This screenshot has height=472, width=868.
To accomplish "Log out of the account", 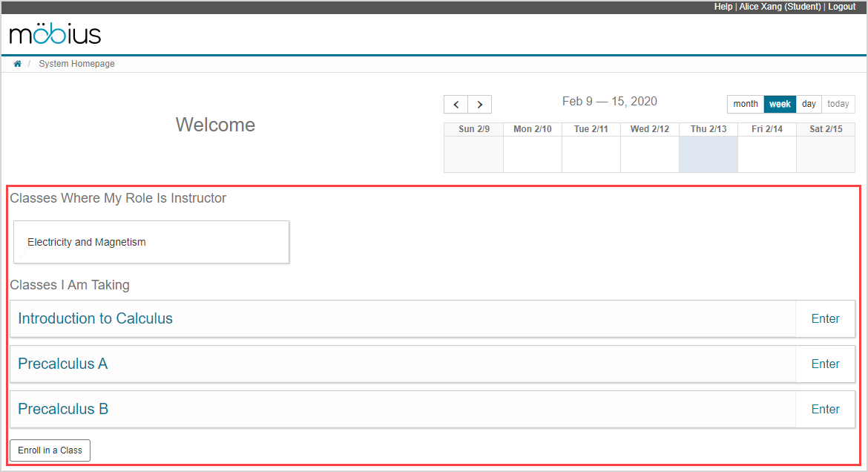I will [x=841, y=7].
